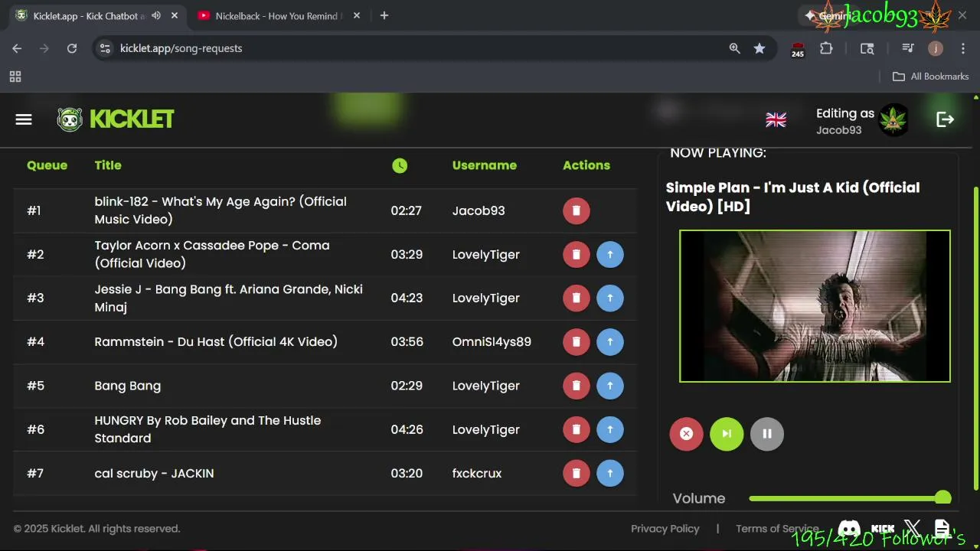Open Chrome extensions puzzle icon
The width and height of the screenshot is (980, 551).
tap(826, 48)
